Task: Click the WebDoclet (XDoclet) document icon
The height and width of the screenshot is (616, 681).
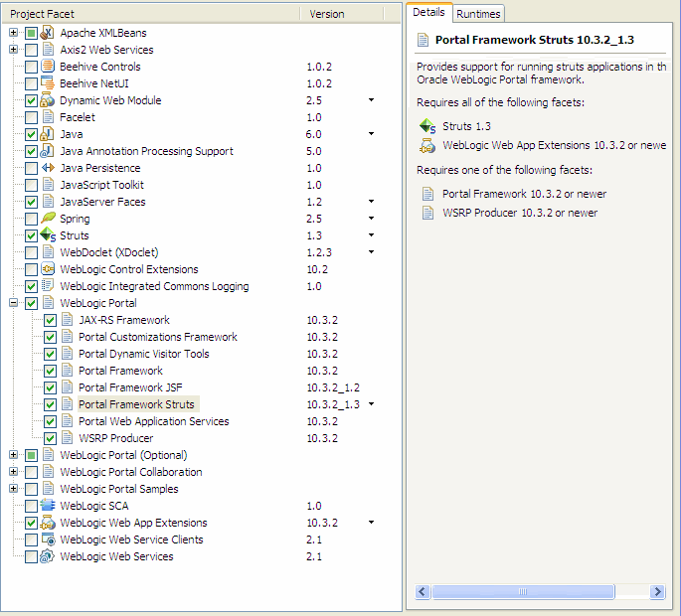Action: click(48, 252)
